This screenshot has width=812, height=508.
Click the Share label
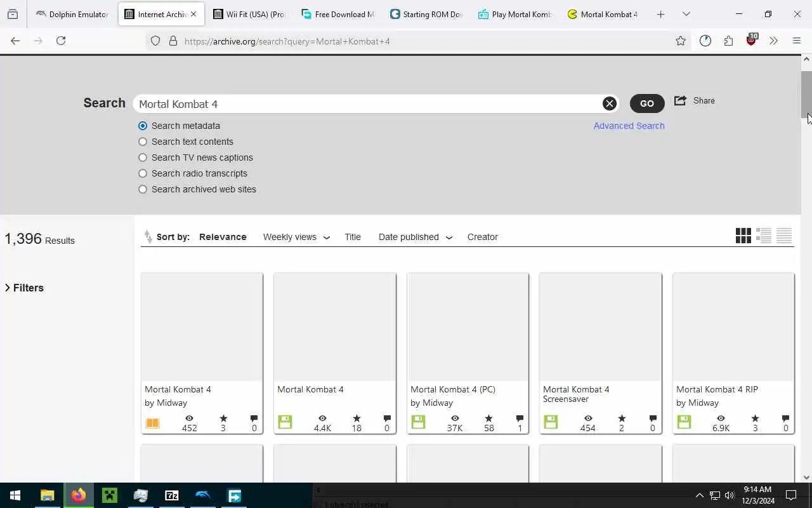pos(704,100)
